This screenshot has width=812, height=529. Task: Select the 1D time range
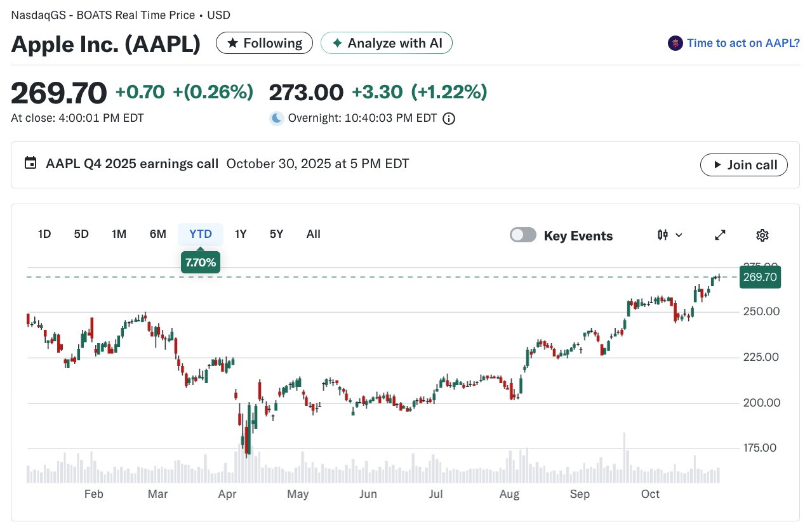pos(44,234)
